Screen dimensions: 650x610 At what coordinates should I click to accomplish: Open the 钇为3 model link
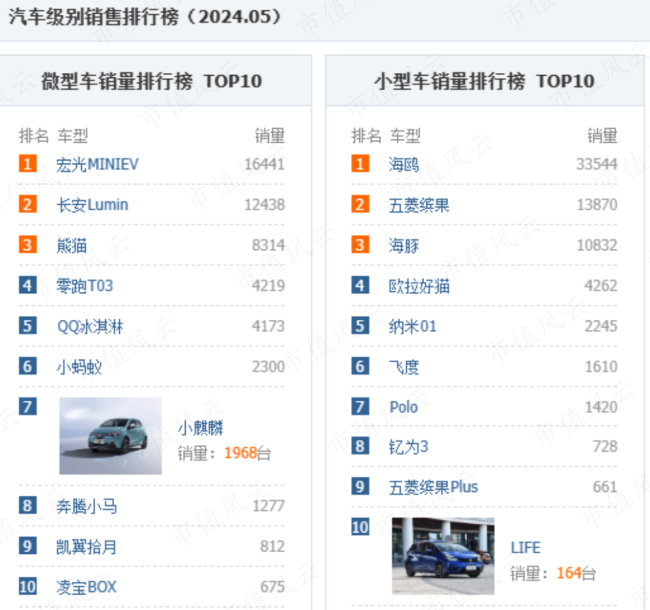(x=408, y=447)
